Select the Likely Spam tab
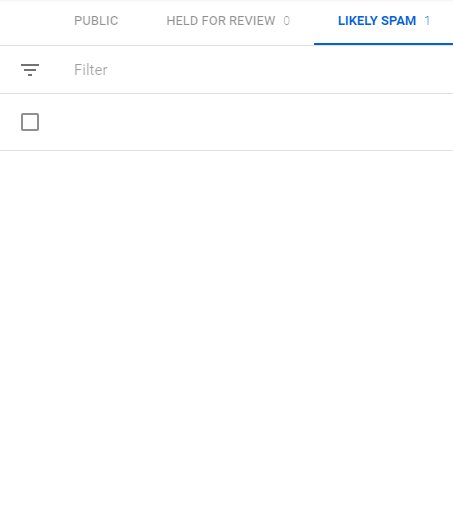The image size is (453, 513). coord(383,21)
